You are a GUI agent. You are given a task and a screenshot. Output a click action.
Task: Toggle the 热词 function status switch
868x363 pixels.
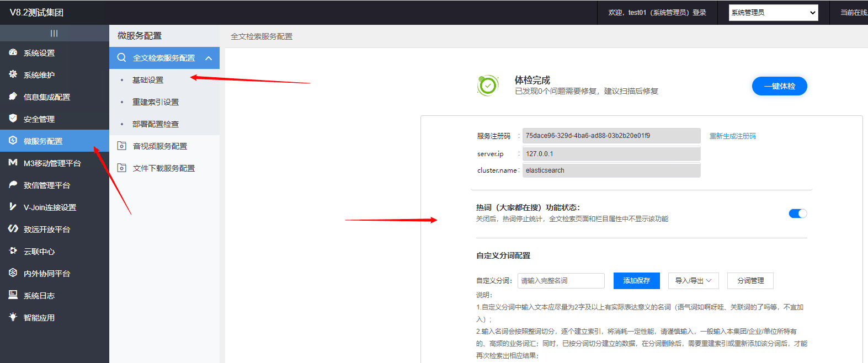798,213
